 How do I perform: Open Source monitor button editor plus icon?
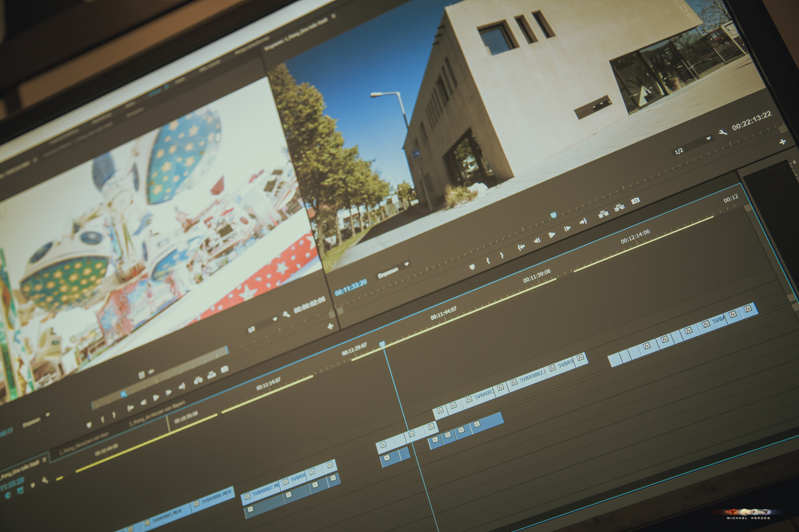(330, 327)
